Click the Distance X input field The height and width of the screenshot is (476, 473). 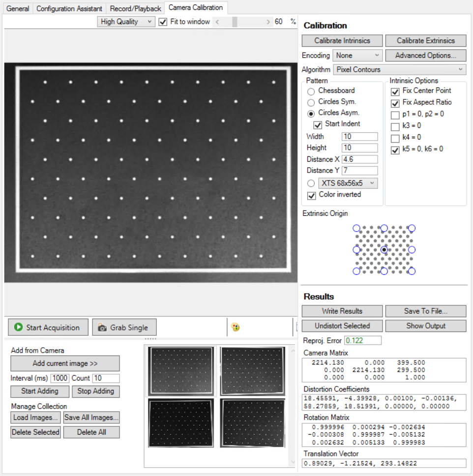tap(358, 159)
